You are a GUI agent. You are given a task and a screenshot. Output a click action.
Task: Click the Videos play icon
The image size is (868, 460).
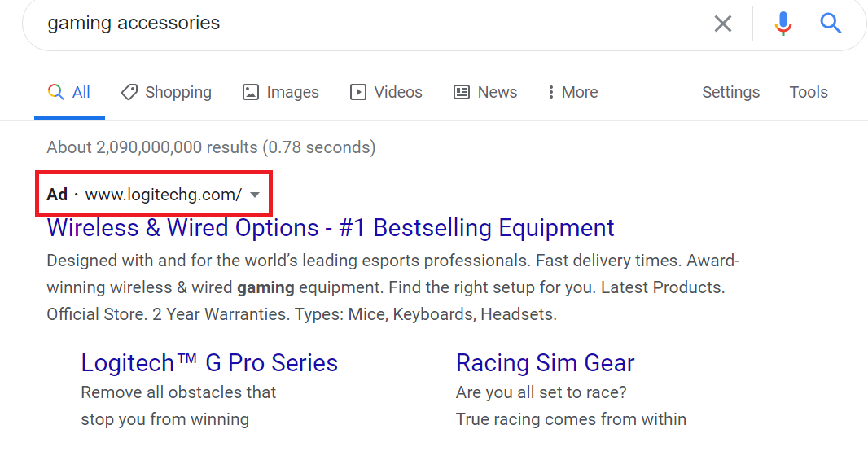pyautogui.click(x=358, y=92)
